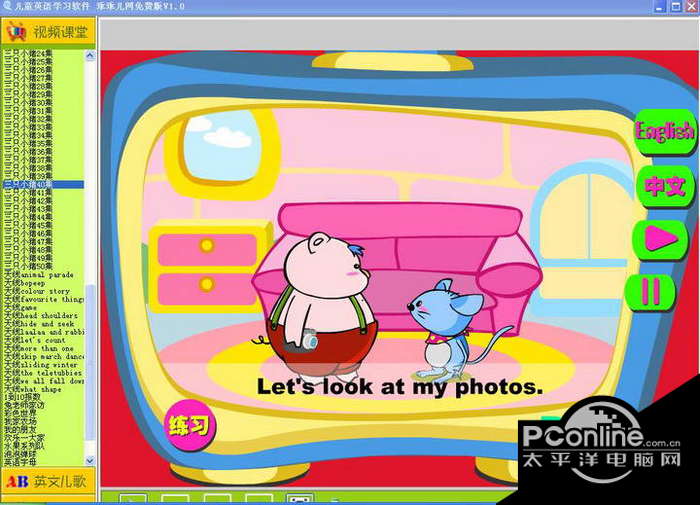Open the 'bopeep' lesson

25,283
